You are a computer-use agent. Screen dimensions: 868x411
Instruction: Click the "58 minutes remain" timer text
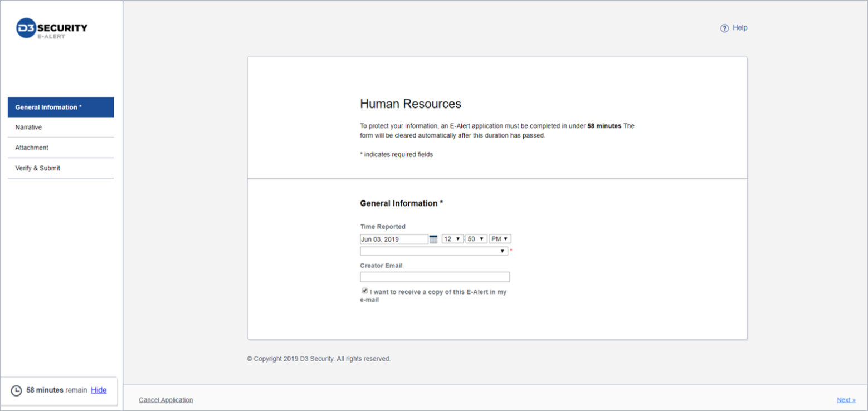pos(56,390)
